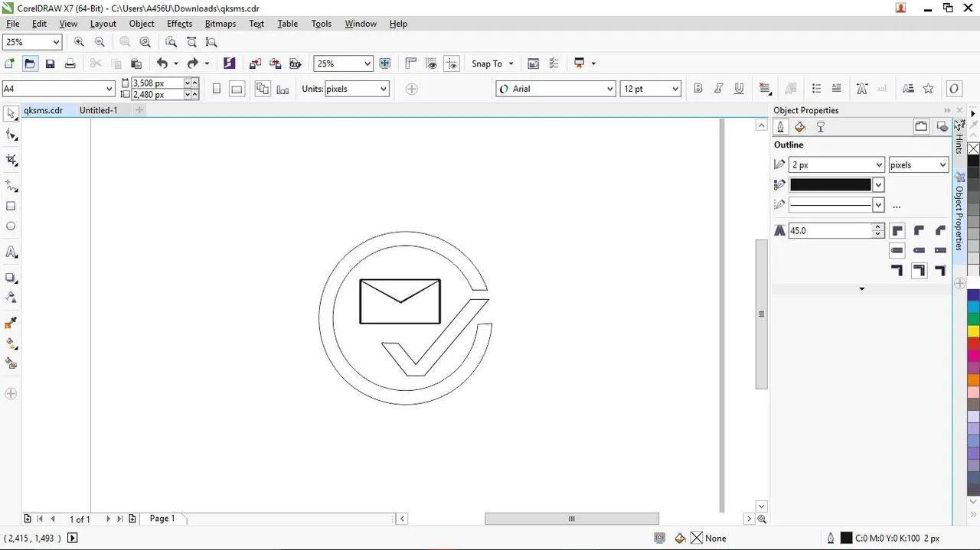The image size is (980, 550).
Task: Expand the Snap To dropdown
Action: click(511, 63)
